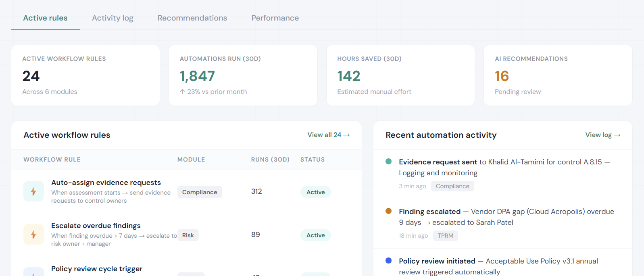Follow the View all 24 link
This screenshot has height=276, width=644.
[x=329, y=135]
